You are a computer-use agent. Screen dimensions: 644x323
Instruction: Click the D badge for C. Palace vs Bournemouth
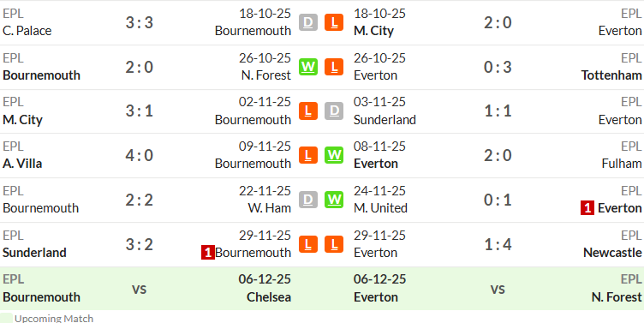click(308, 22)
